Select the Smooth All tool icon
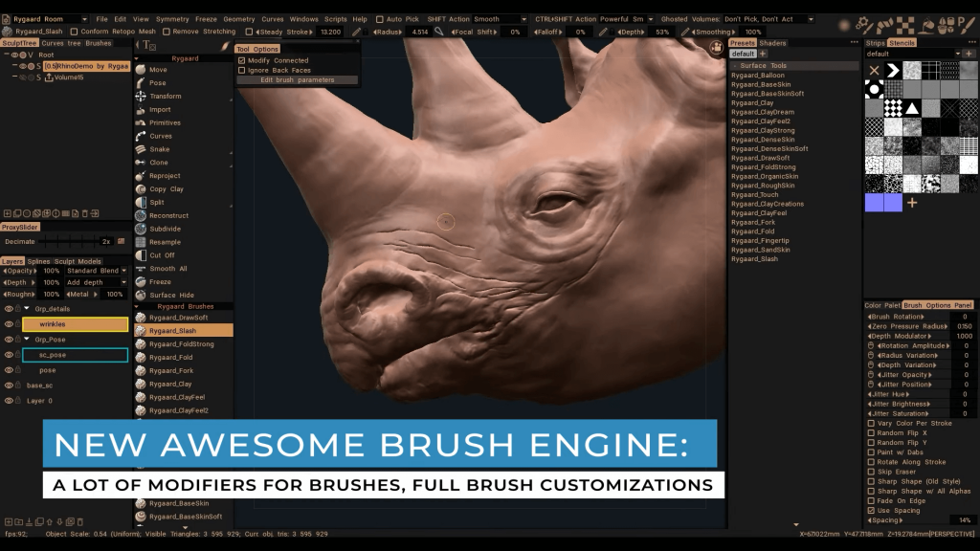 [x=141, y=269]
